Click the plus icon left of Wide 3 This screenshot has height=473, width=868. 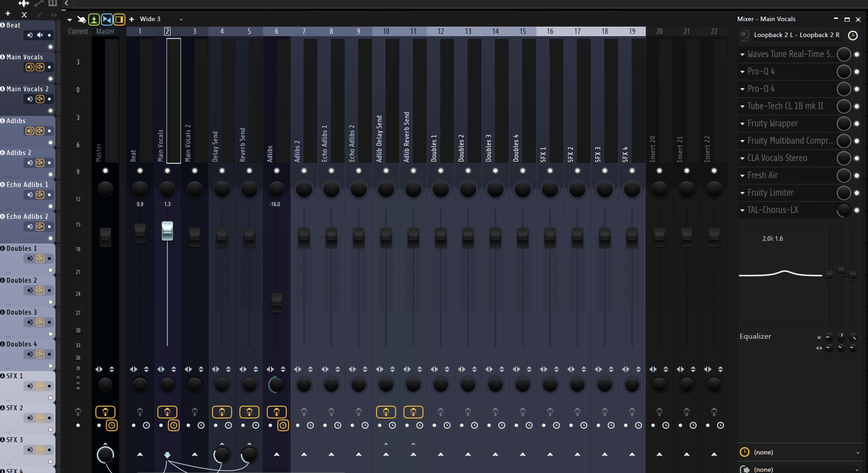tap(132, 19)
